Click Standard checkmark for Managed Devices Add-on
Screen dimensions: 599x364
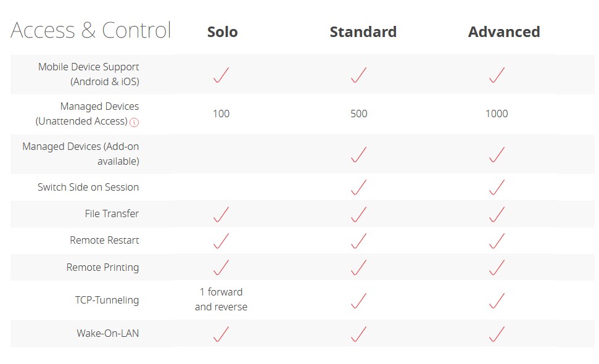358,154
